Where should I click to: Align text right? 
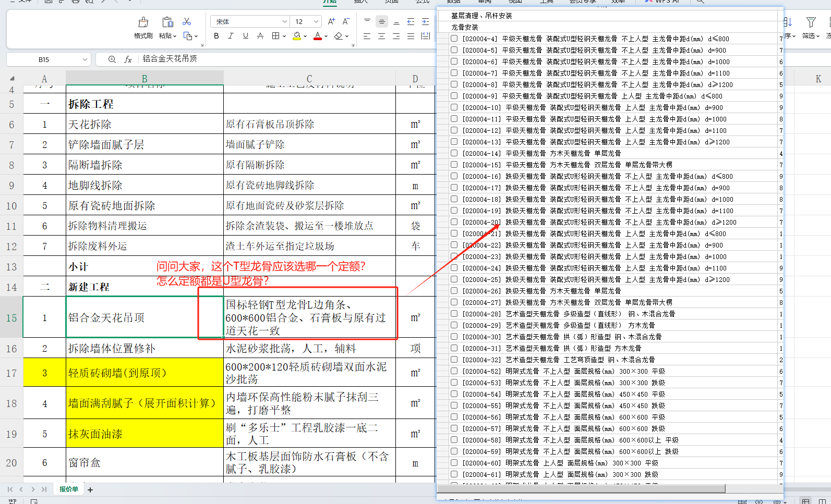click(x=396, y=36)
